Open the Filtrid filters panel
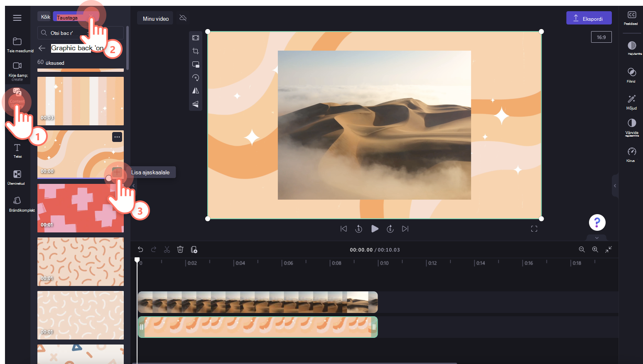This screenshot has height=364, width=643. click(632, 75)
